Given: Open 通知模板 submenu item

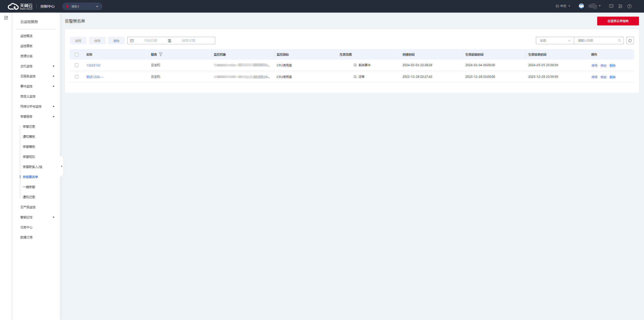Looking at the screenshot, I should pos(29,137).
